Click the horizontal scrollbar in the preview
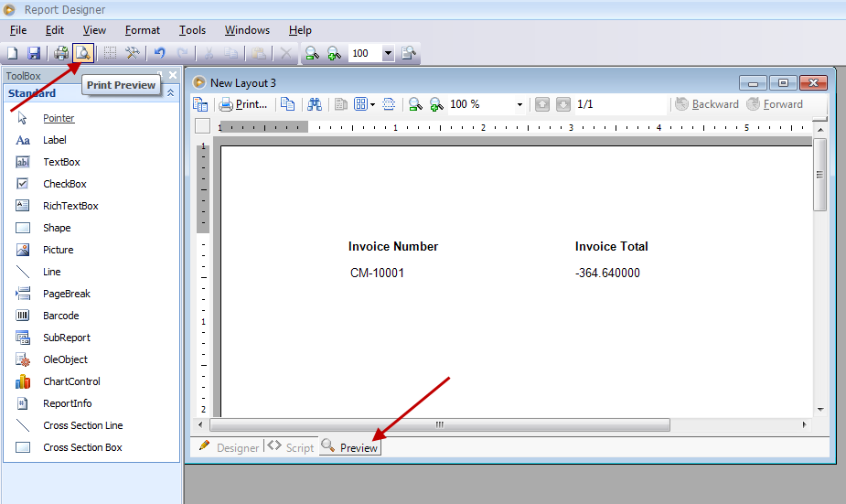This screenshot has height=504, width=846. 439,424
